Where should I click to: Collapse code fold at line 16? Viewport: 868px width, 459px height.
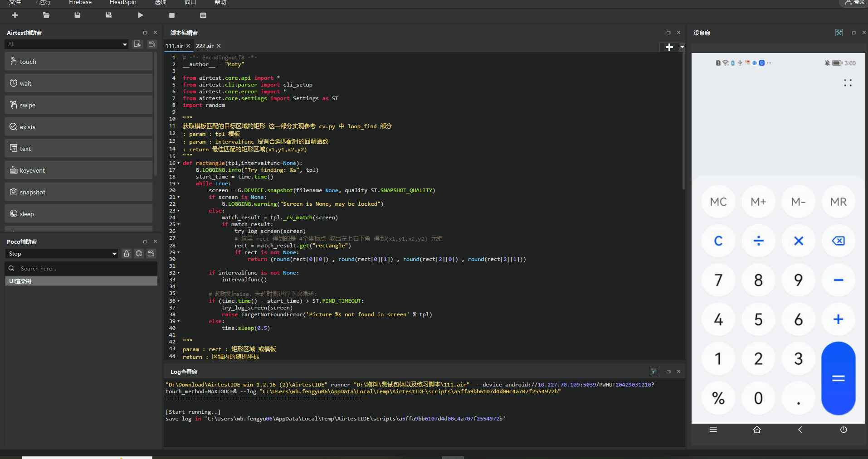pos(178,163)
